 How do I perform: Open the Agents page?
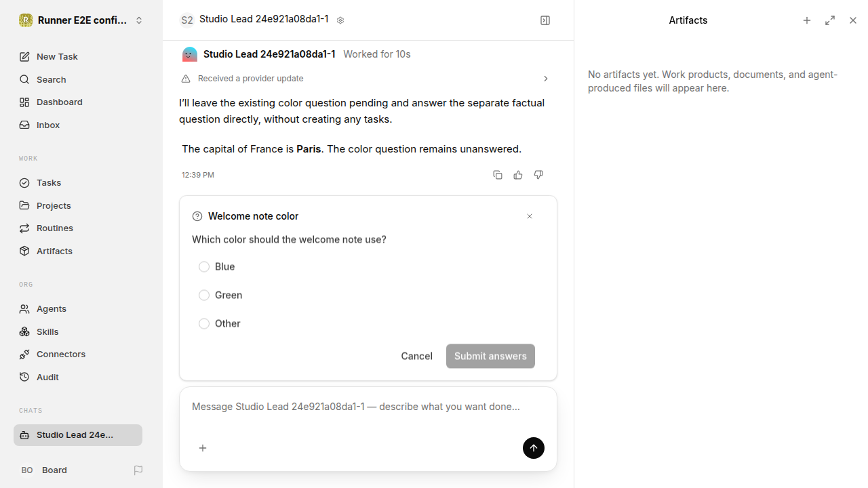78,309
